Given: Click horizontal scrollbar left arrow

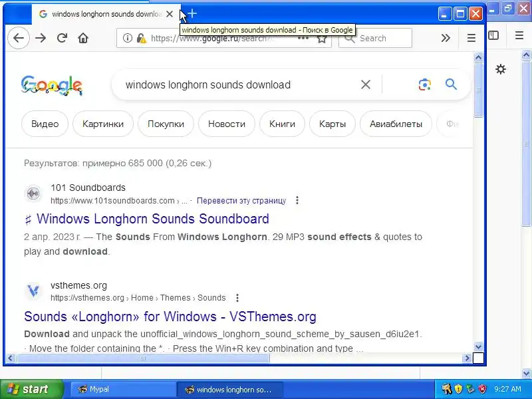Looking at the screenshot, I should click(10, 358).
